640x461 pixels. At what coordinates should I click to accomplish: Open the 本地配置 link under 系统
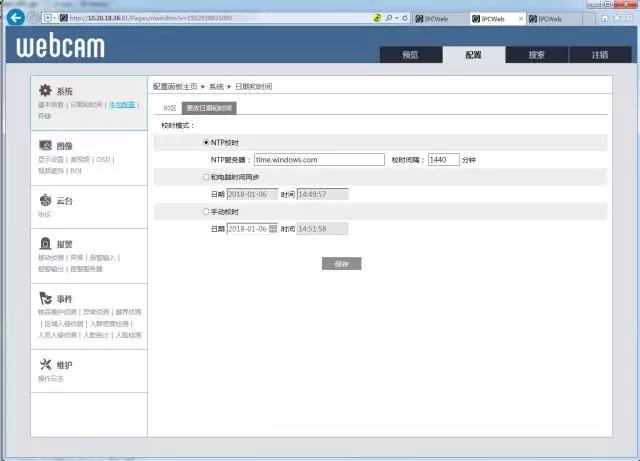pyautogui.click(x=121, y=104)
